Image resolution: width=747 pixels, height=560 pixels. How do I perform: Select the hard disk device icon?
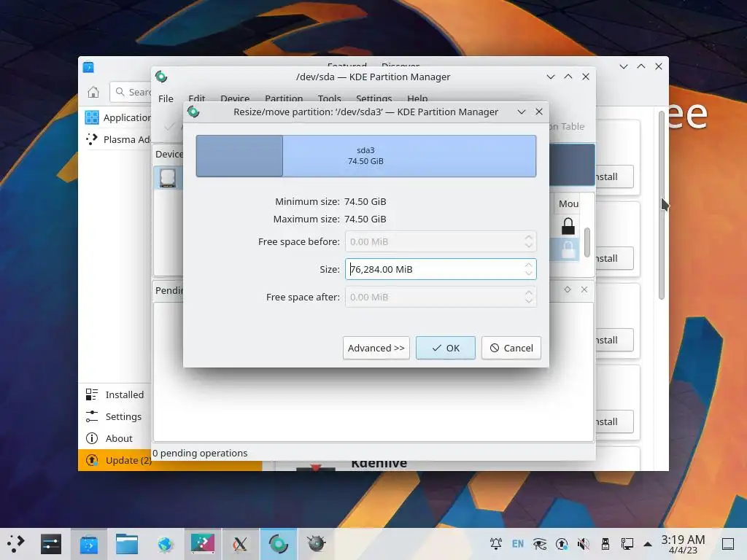tap(168, 178)
